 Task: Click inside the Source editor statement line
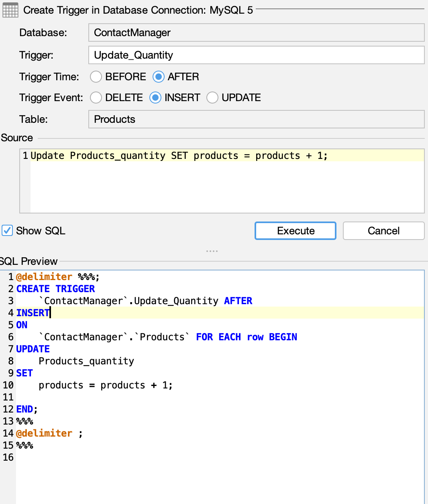coord(179,156)
